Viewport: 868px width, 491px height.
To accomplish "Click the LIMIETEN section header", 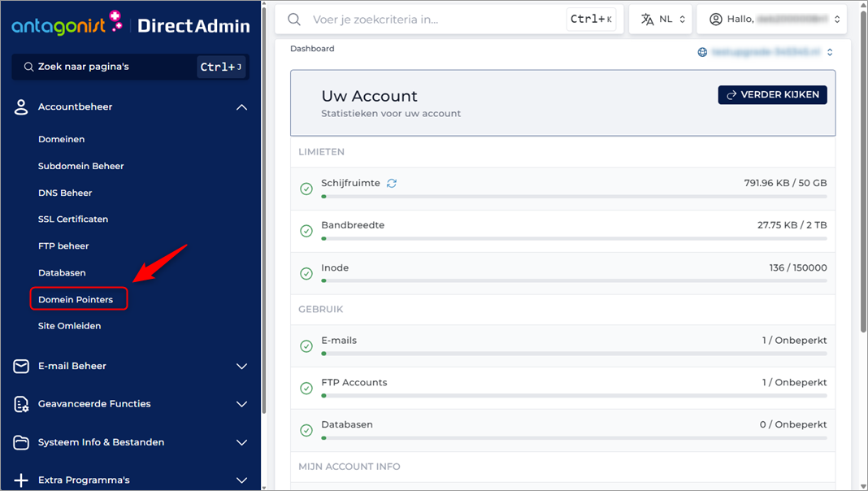I will [x=321, y=152].
